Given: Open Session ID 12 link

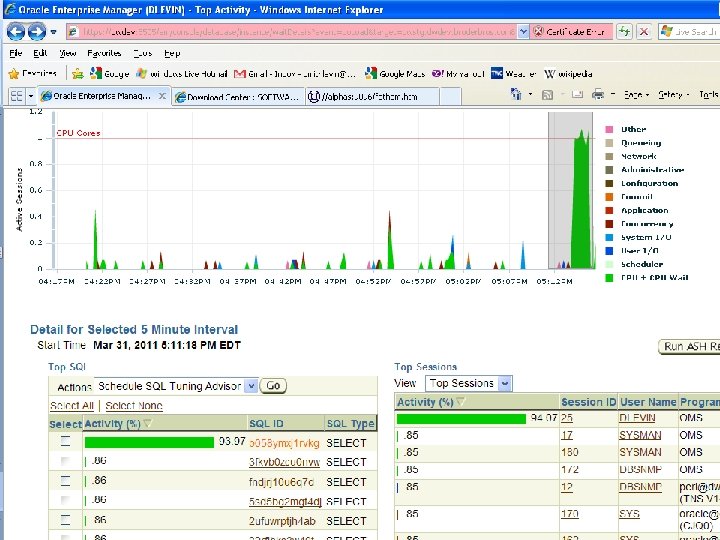Looking at the screenshot, I should (567, 487).
